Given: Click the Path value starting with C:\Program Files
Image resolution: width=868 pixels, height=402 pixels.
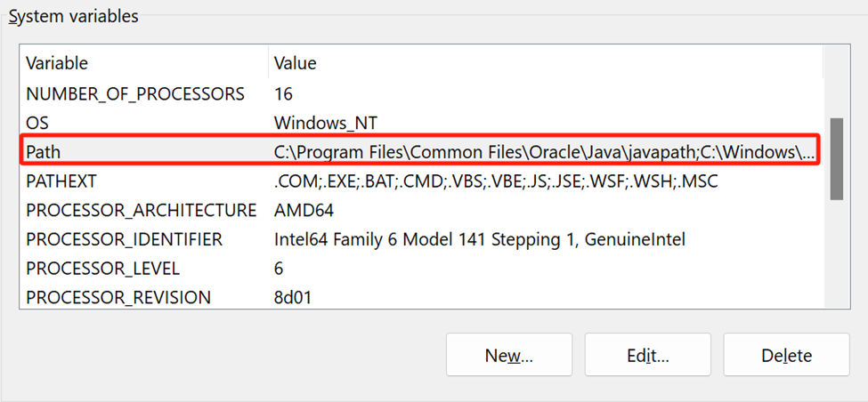Looking at the screenshot, I should point(543,151).
